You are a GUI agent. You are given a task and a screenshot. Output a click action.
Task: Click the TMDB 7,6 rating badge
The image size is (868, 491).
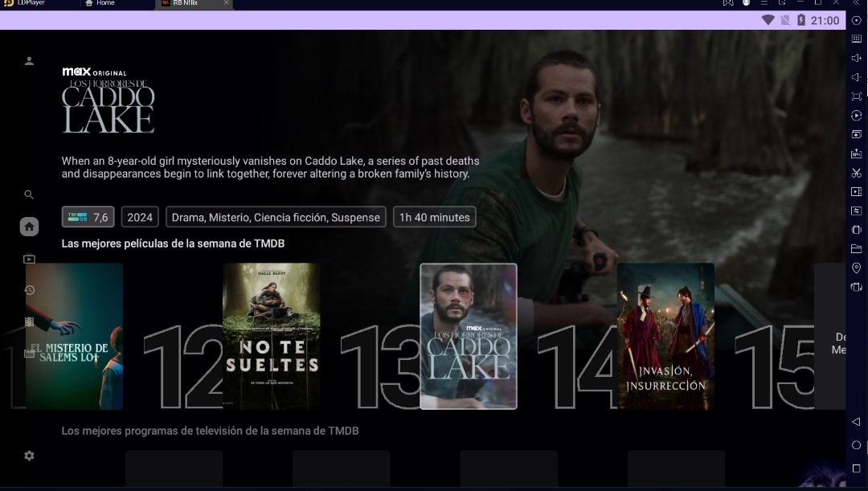pos(88,217)
